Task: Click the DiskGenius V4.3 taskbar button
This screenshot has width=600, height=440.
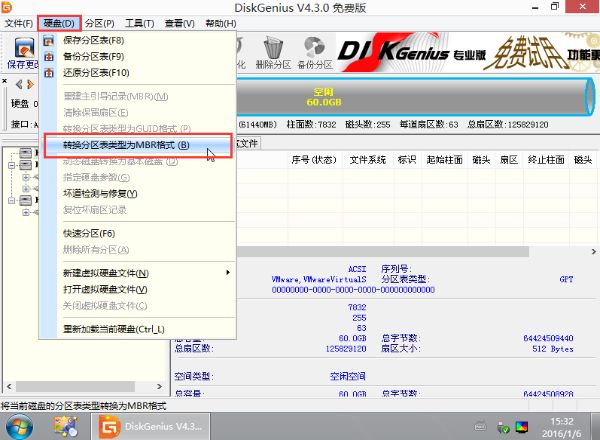Action: (x=150, y=426)
